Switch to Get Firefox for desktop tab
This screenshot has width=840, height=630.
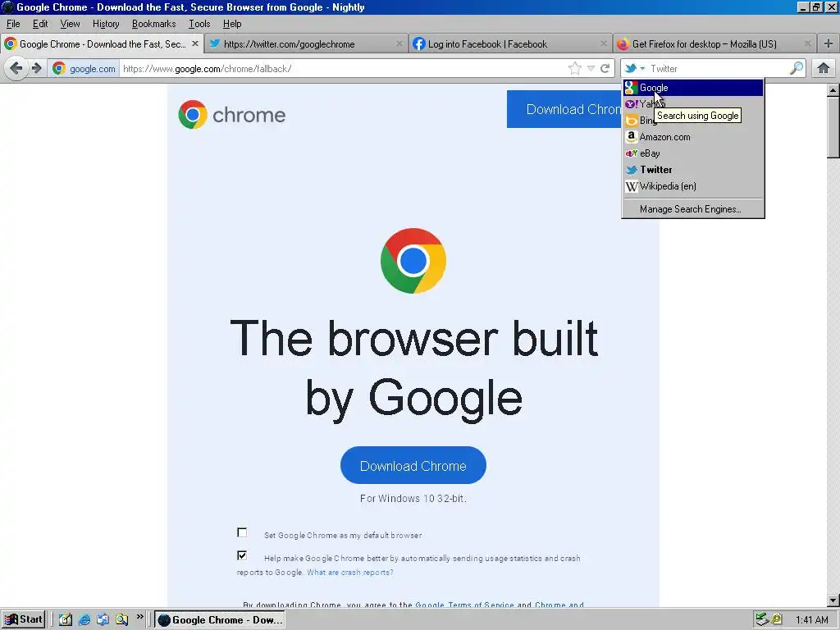pyautogui.click(x=714, y=44)
